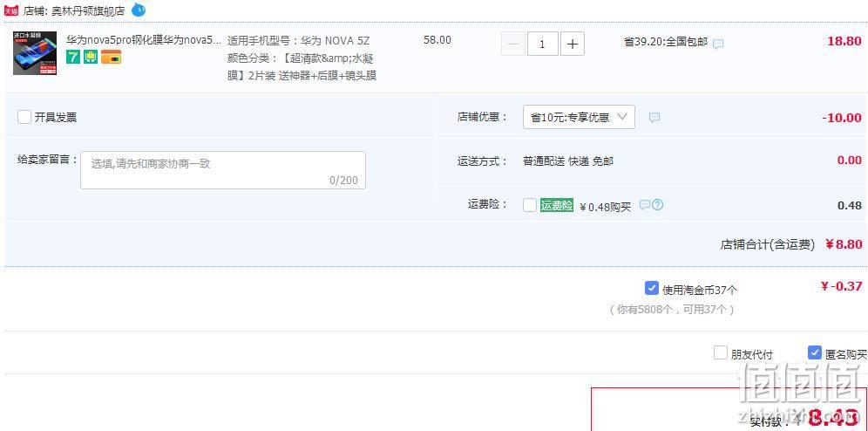This screenshot has width=868, height=431.
Task: Check the 运费险 freight insurance checkbox
Action: (x=530, y=205)
